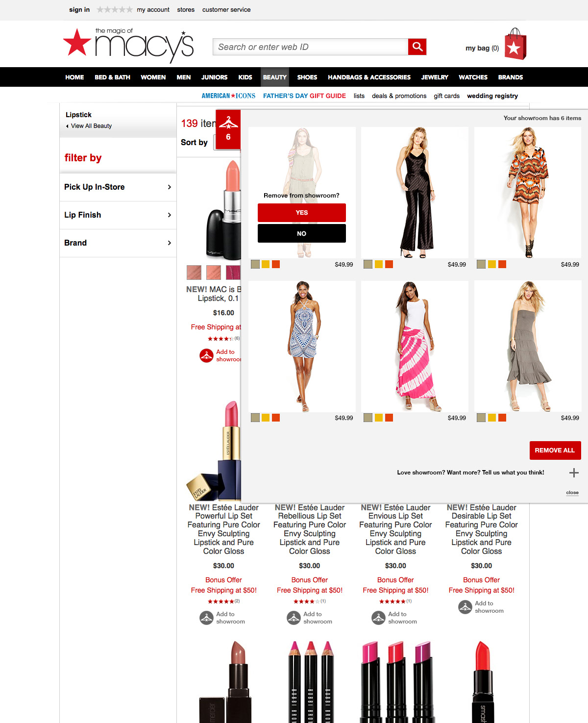The width and height of the screenshot is (588, 723).
Task: Add Desirable Lip Set to showroom hanger icon
Action: [x=465, y=607]
